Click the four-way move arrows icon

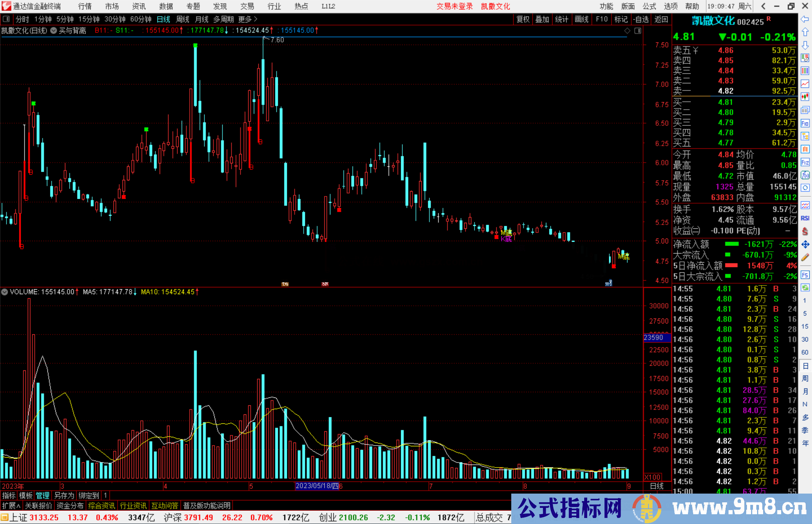pos(805,245)
